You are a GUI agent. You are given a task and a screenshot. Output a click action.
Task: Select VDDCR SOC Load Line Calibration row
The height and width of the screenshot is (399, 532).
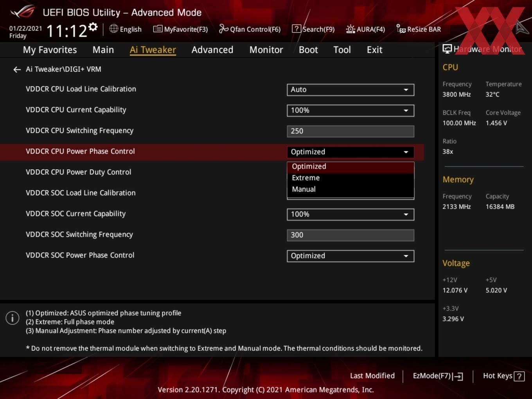point(81,193)
